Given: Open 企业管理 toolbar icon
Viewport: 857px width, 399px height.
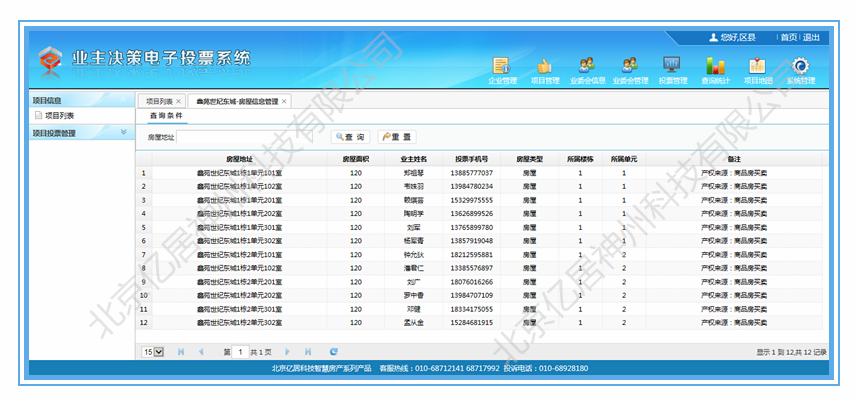Looking at the screenshot, I should (502, 66).
